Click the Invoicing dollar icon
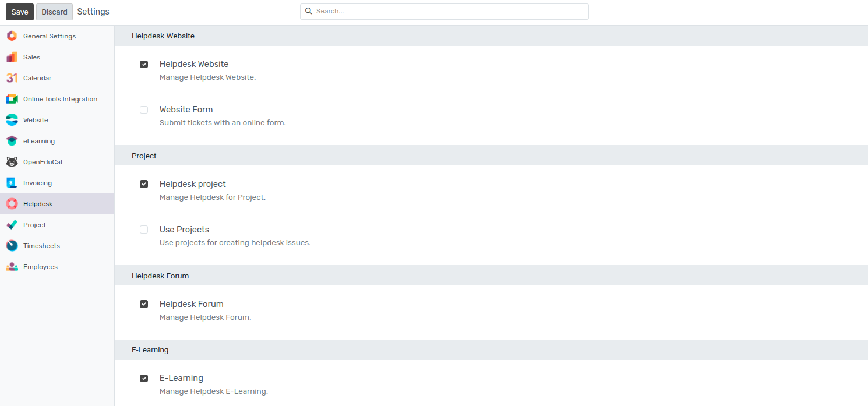Image resolution: width=868 pixels, height=406 pixels. point(12,183)
